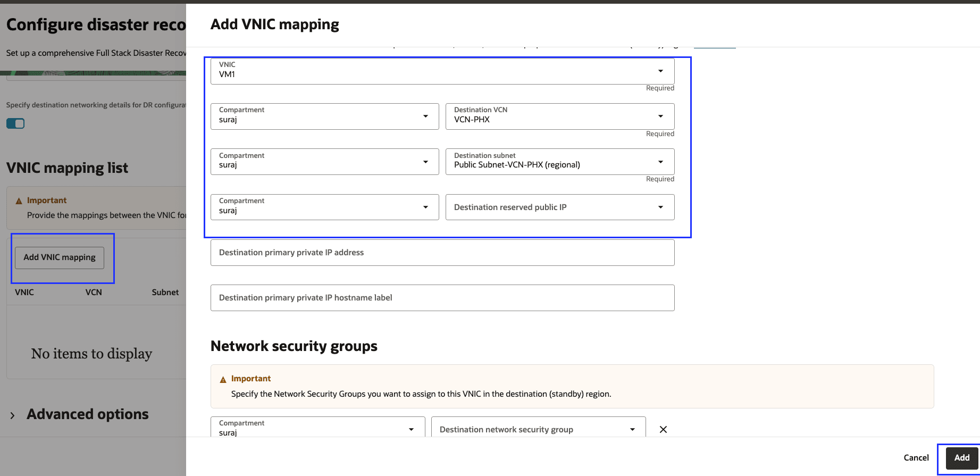Image resolution: width=980 pixels, height=476 pixels.
Task: Cancel the Add VNIC mapping panel
Action: coord(916,457)
